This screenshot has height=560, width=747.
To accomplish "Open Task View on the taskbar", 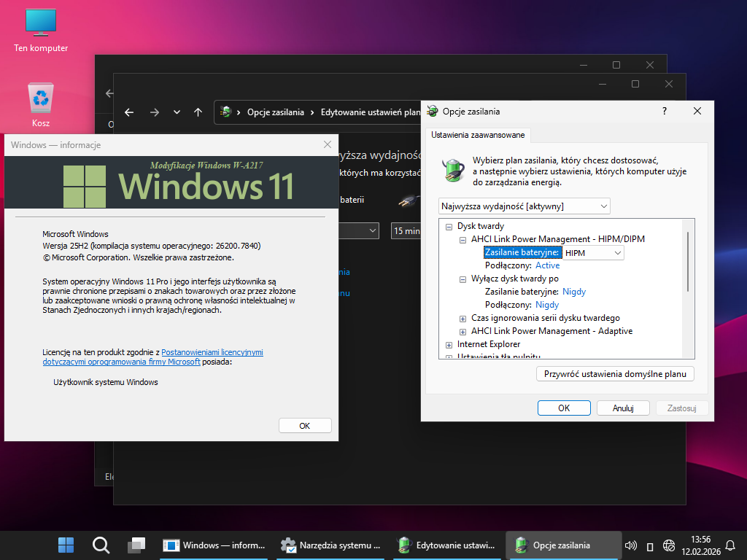I will tap(136, 545).
